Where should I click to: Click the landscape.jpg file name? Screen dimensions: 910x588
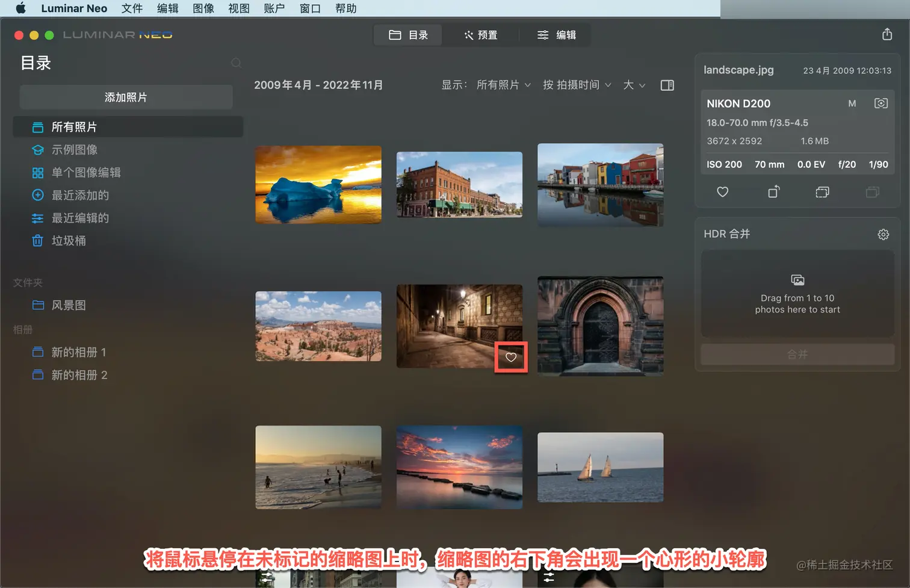click(x=738, y=70)
